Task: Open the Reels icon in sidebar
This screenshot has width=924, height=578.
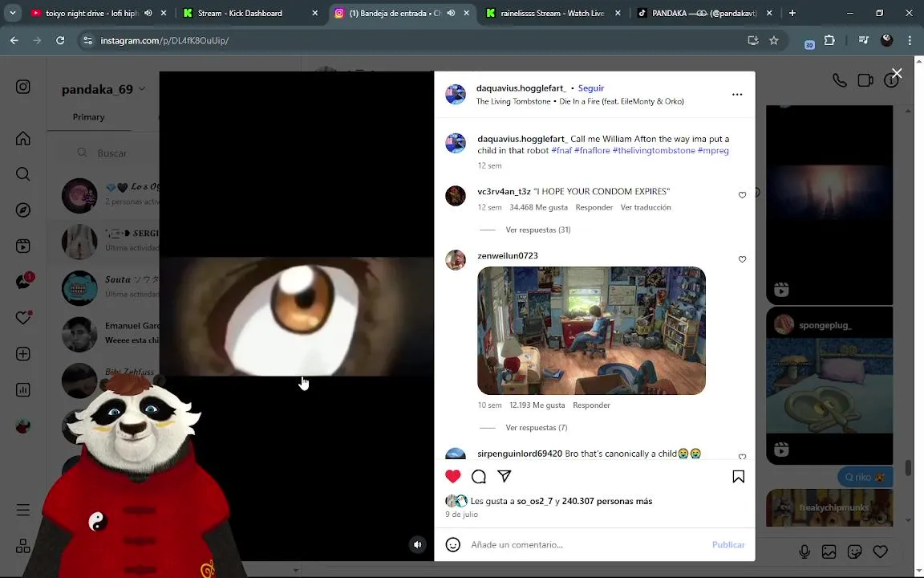Action: coord(23,246)
